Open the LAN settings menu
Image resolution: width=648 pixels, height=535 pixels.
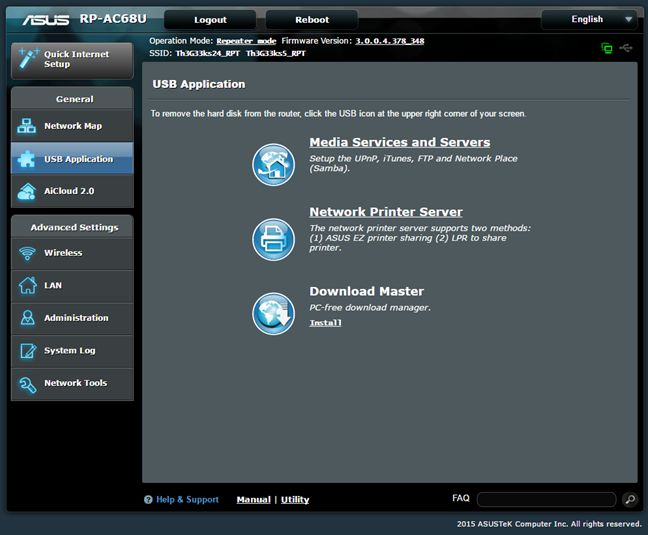(72, 285)
